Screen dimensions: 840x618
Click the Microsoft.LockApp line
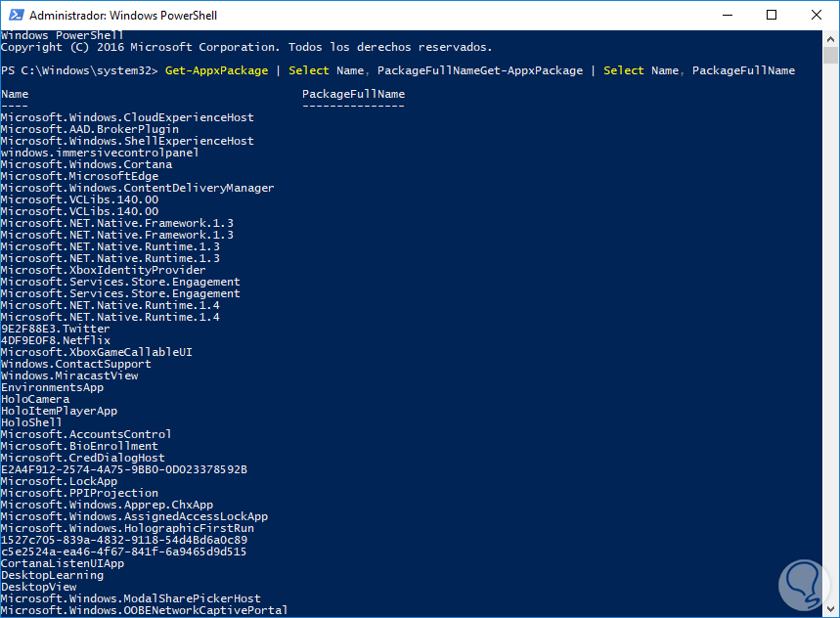[x=59, y=481]
